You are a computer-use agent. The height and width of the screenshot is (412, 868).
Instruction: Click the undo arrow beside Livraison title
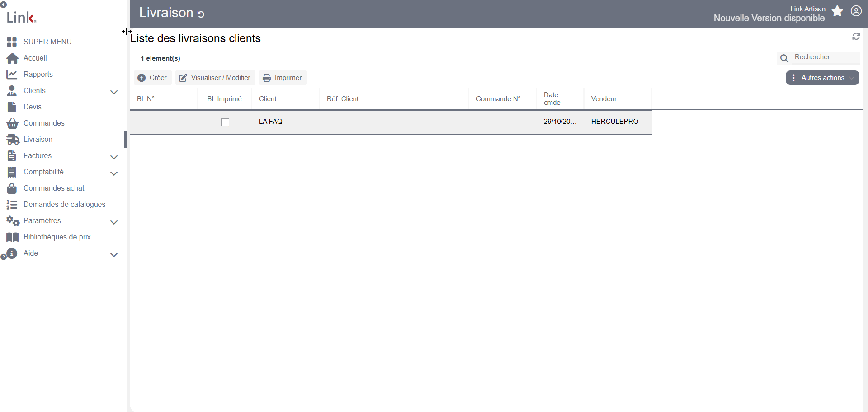point(201,14)
